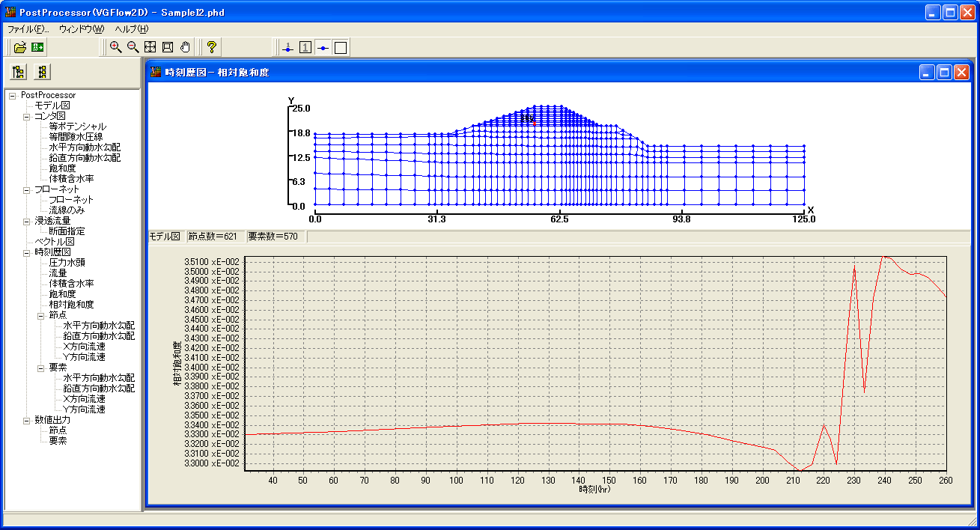Open the ファイル menu

tap(28, 29)
